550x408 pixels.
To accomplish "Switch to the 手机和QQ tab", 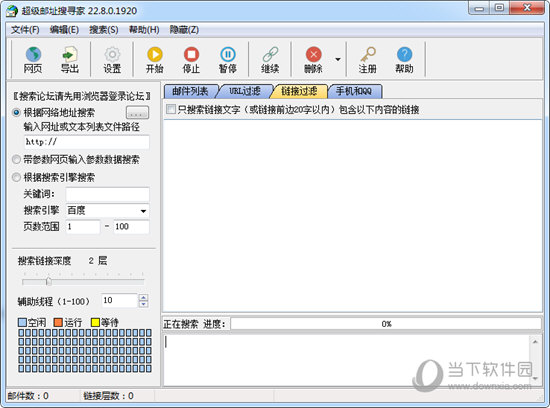I will coord(354,91).
